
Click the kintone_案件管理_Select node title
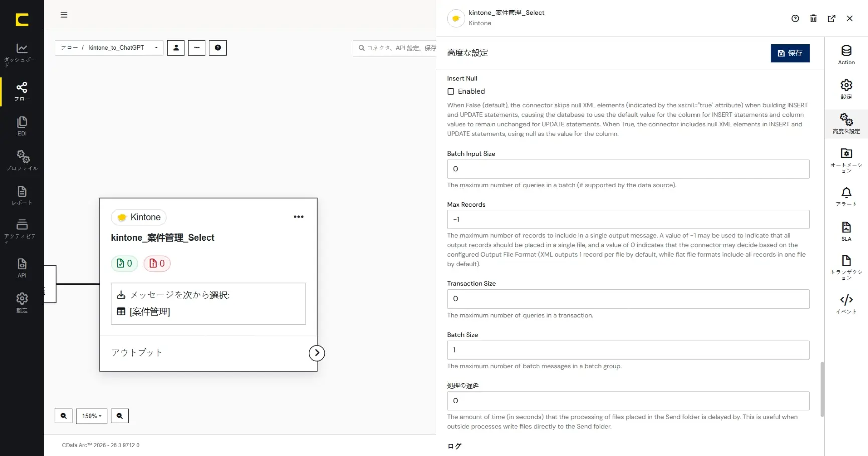(162, 238)
